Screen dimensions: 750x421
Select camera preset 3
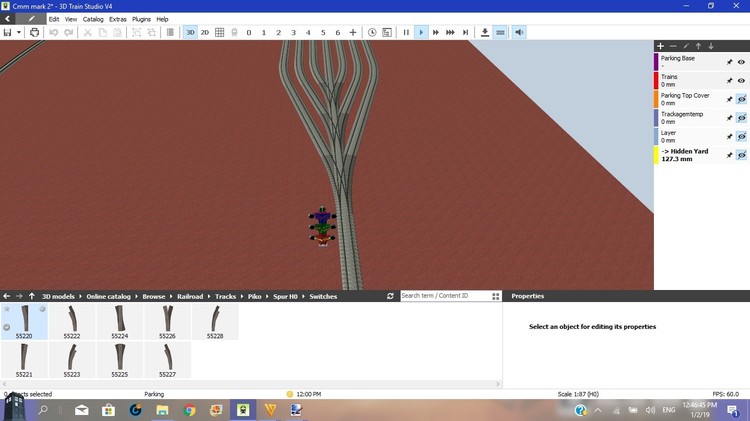click(x=293, y=33)
